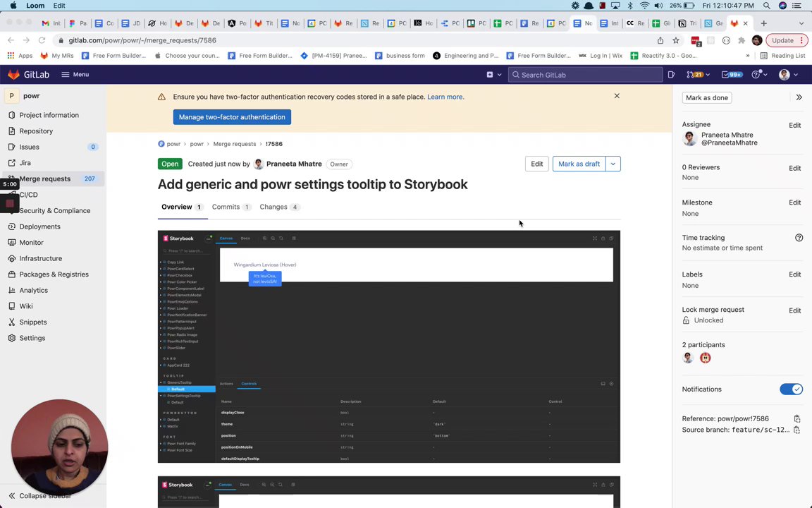Click Edit button beside merge request title
Image resolution: width=812 pixels, height=508 pixels.
coord(536,164)
